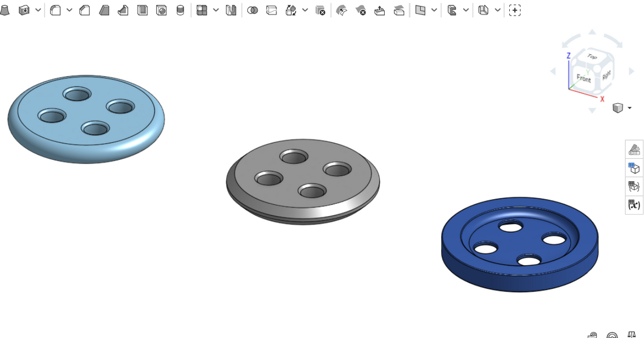Toggle the appearance panel in the right sidebar
Image resolution: width=644 pixels, height=338 pixels.
pyautogui.click(x=634, y=149)
